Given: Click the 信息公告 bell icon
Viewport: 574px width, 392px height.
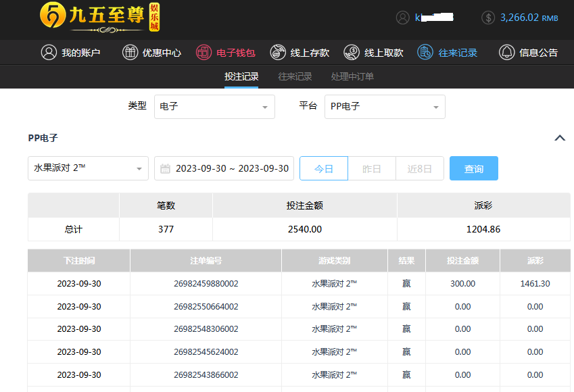Looking at the screenshot, I should coord(506,52).
